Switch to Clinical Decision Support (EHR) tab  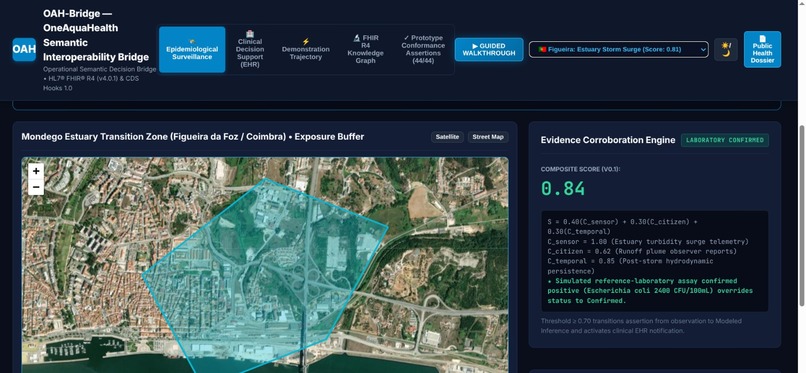pos(250,49)
